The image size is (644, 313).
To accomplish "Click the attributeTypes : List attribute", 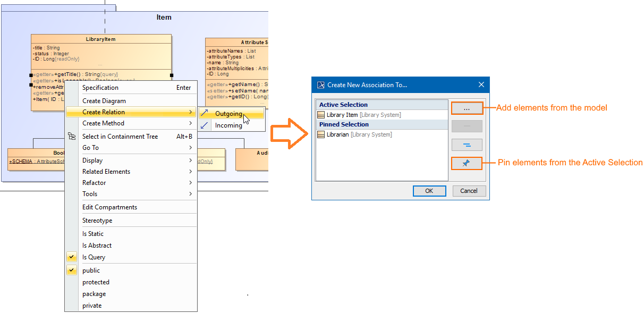I will 231,57.
